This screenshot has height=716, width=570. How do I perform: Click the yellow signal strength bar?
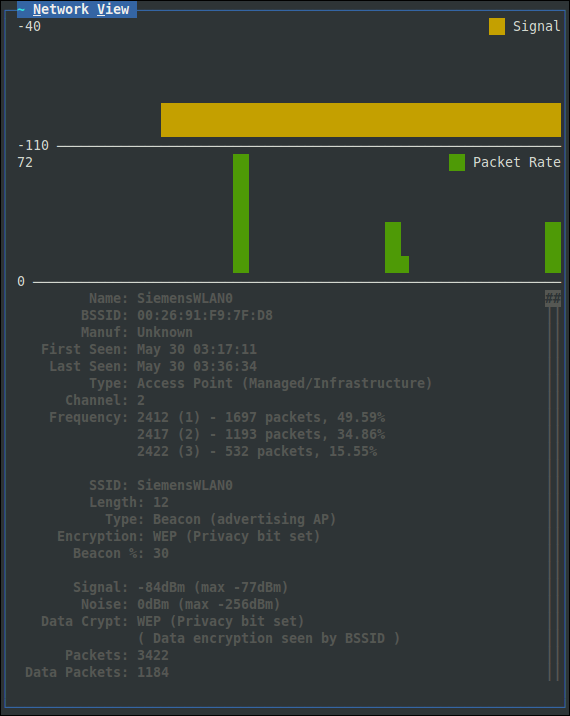(361, 120)
